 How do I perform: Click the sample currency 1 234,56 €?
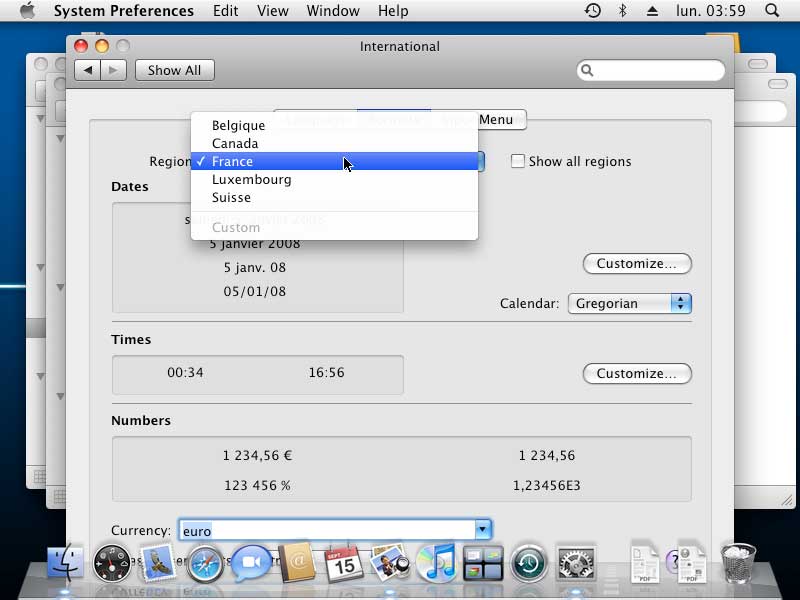point(257,456)
